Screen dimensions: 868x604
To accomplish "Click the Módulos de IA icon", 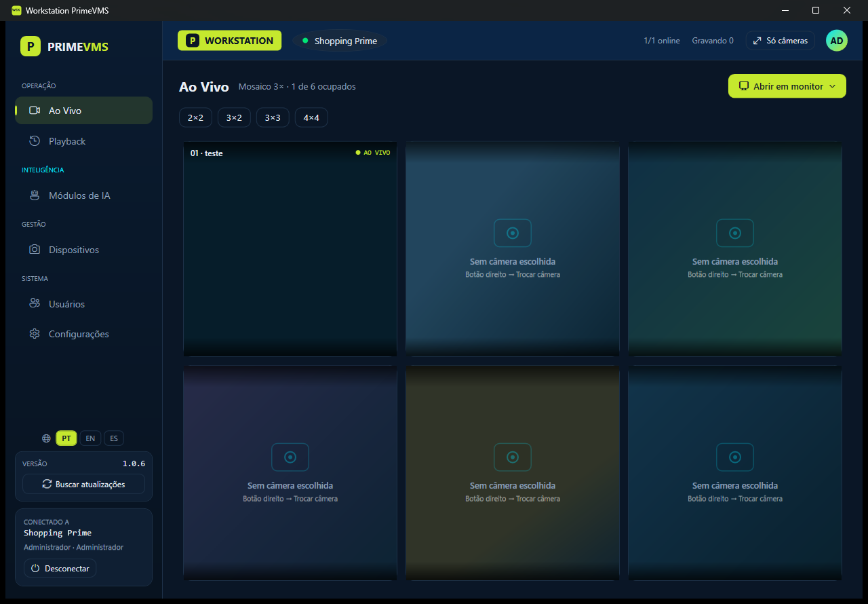I will point(35,195).
